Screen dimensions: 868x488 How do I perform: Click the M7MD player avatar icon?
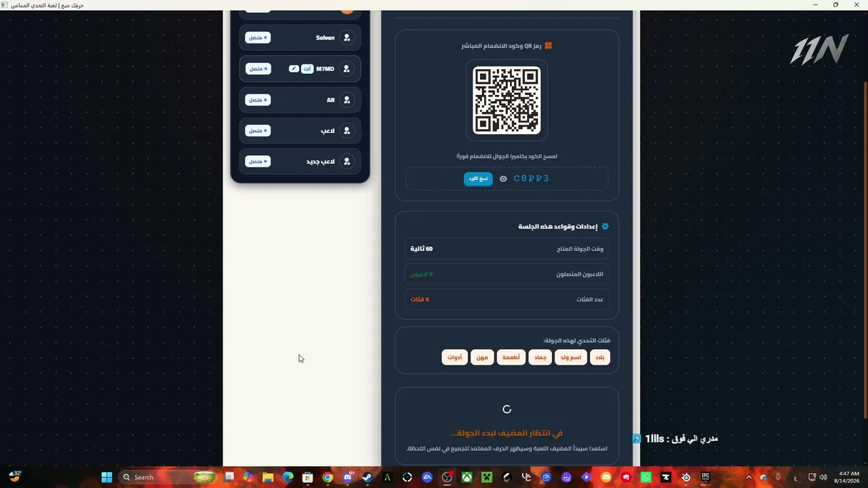347,68
